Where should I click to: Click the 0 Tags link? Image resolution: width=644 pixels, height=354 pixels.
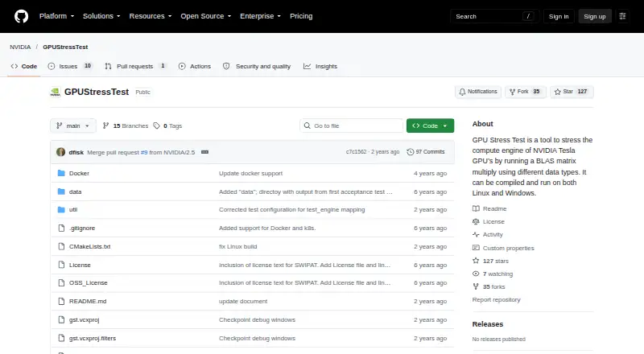click(167, 126)
